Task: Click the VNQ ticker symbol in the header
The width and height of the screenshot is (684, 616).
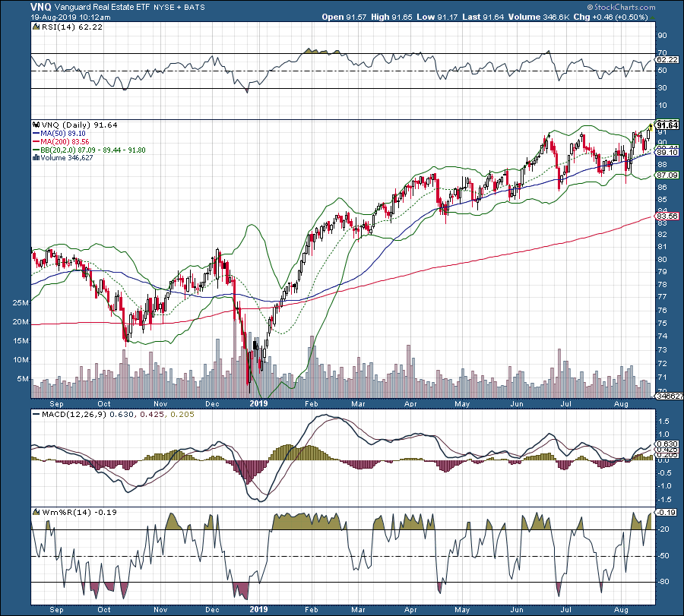Action: coord(41,7)
